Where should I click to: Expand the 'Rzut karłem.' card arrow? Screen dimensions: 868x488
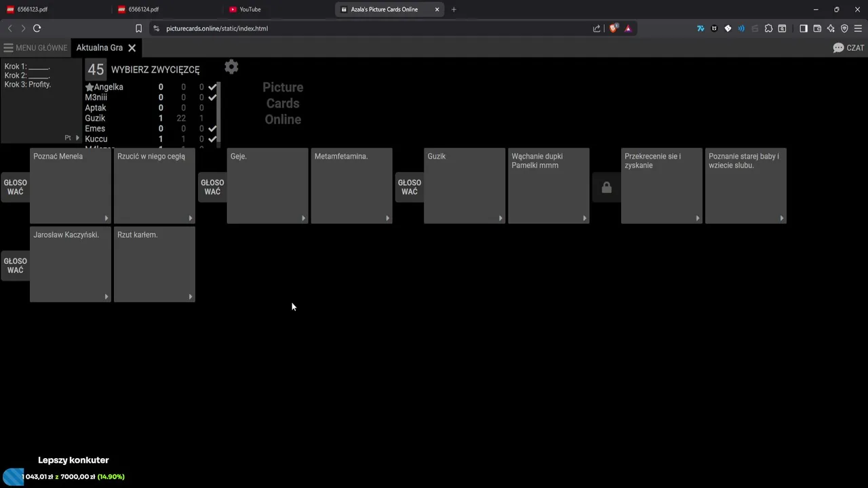[x=191, y=297]
